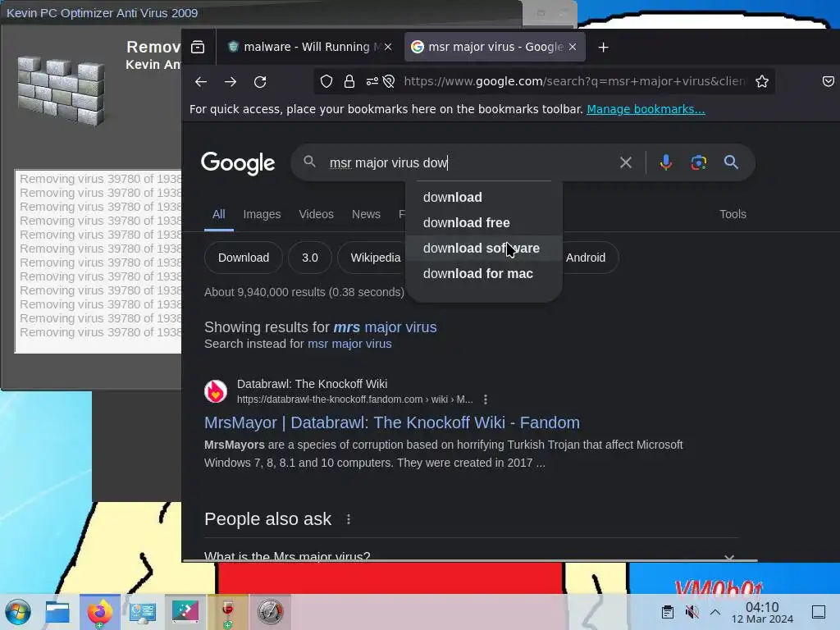Click the 3.0 filter chip
The height and width of the screenshot is (630, 840).
[309, 258]
